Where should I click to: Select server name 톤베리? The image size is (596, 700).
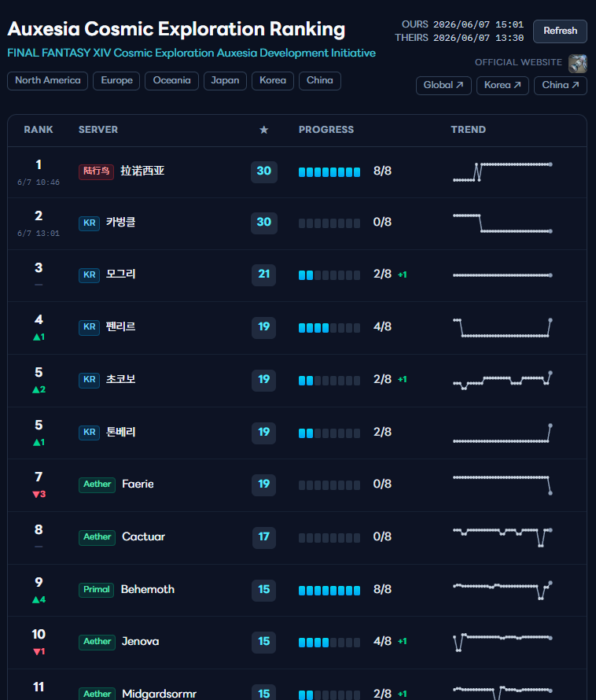tap(120, 432)
